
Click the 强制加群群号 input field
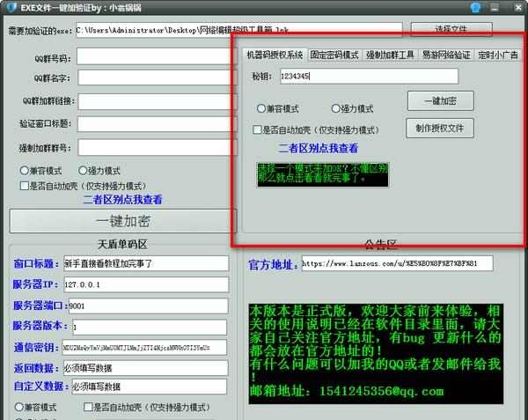click(158, 148)
